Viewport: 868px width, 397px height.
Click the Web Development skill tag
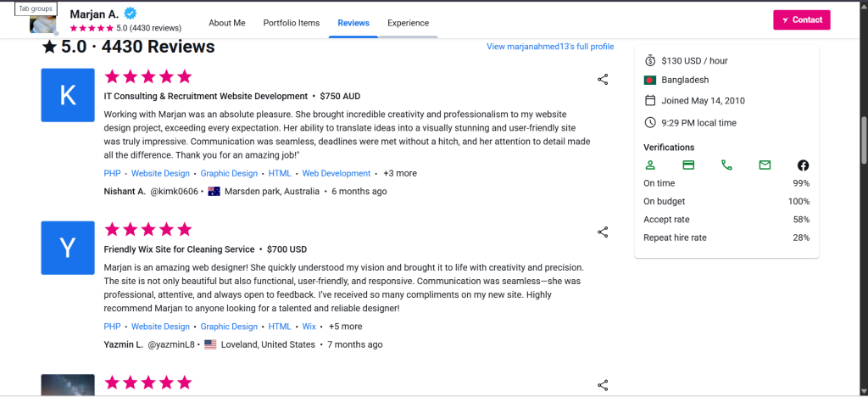(x=337, y=173)
